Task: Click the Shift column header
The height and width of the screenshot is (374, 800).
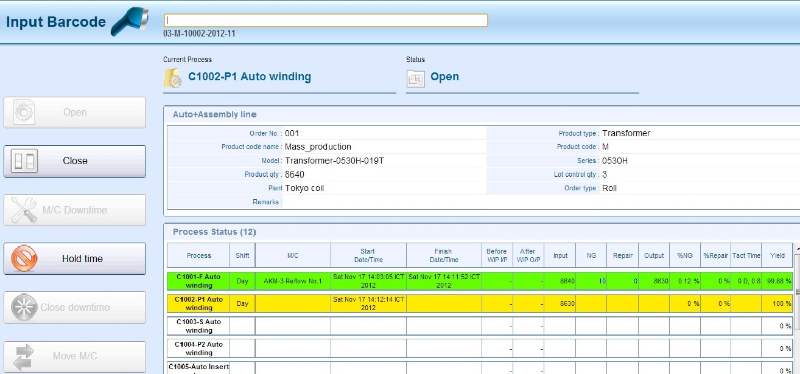Action: click(x=242, y=256)
